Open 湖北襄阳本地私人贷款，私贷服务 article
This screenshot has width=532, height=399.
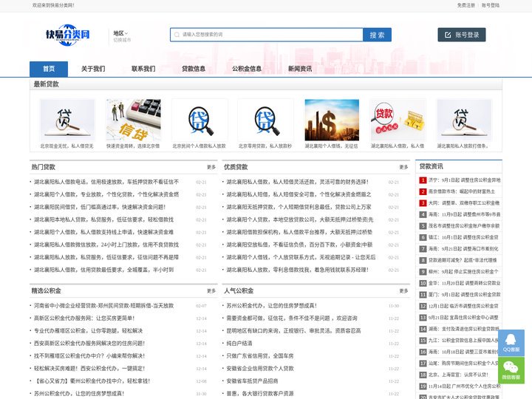[x=104, y=219]
